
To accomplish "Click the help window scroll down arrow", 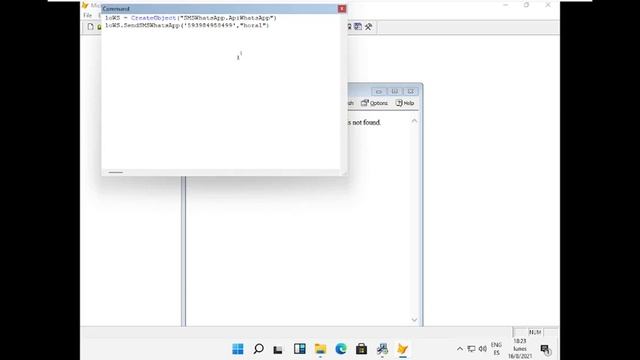I will point(414,320).
